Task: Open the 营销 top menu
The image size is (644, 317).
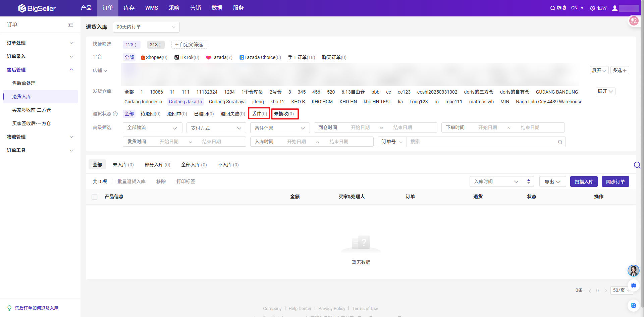Action: [x=196, y=8]
